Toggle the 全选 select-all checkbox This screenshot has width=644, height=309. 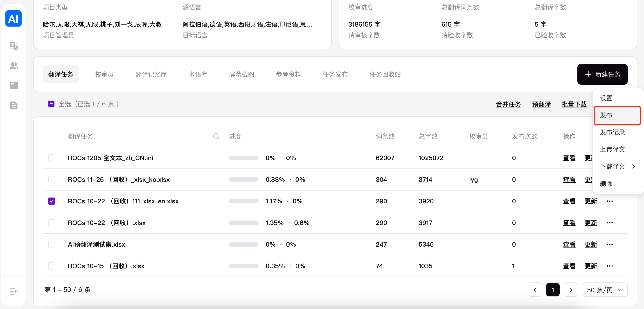[51, 104]
